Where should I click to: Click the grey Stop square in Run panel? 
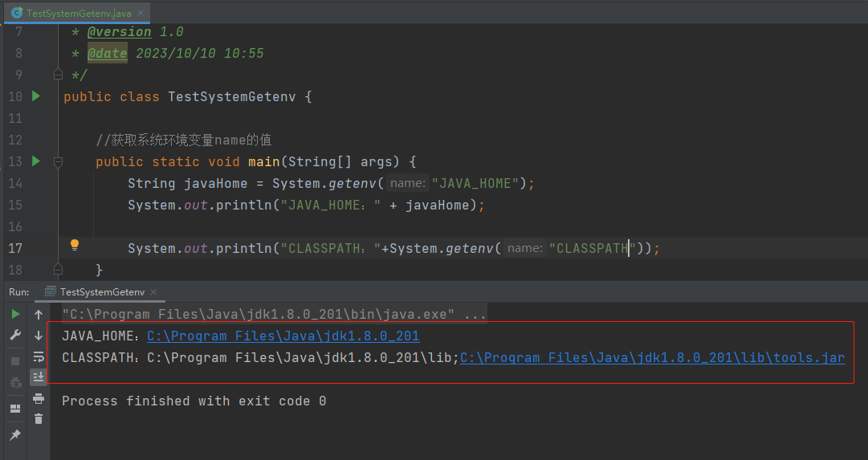pyautogui.click(x=15, y=361)
